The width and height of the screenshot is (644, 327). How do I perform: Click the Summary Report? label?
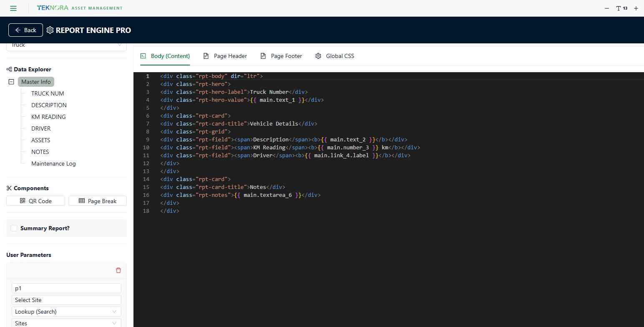(45, 228)
